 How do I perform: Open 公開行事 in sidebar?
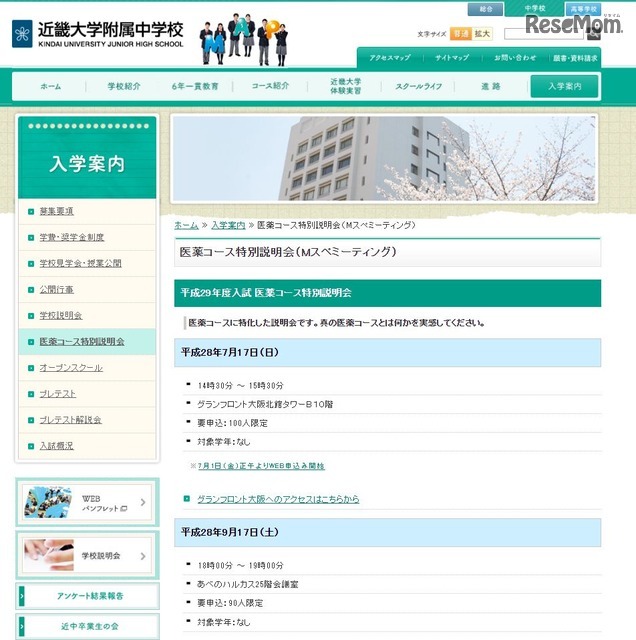click(x=56, y=290)
